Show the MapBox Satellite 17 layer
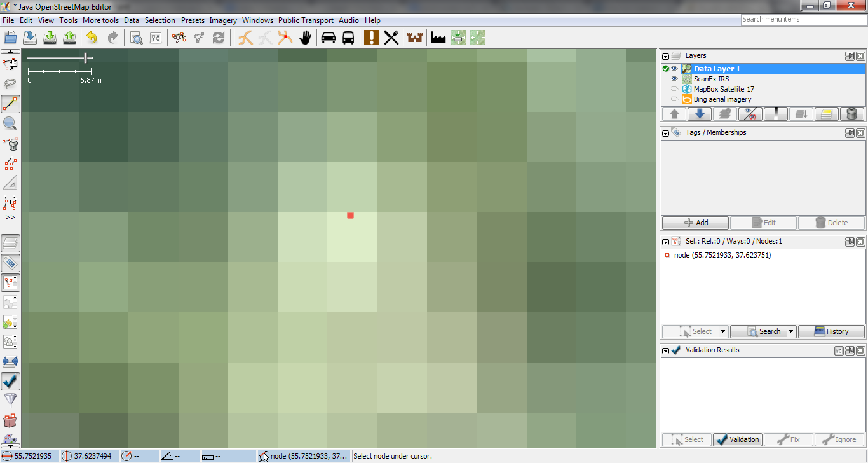The height and width of the screenshot is (463, 868). (x=674, y=89)
